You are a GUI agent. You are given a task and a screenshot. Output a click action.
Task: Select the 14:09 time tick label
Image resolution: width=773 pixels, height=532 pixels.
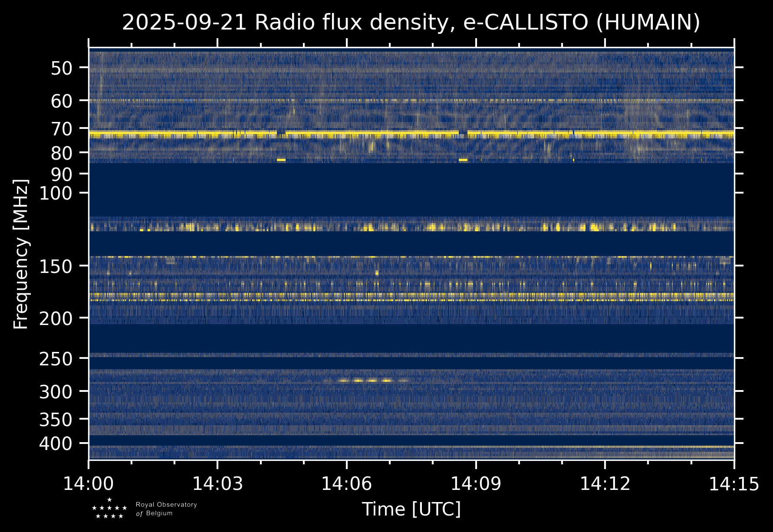pos(476,484)
